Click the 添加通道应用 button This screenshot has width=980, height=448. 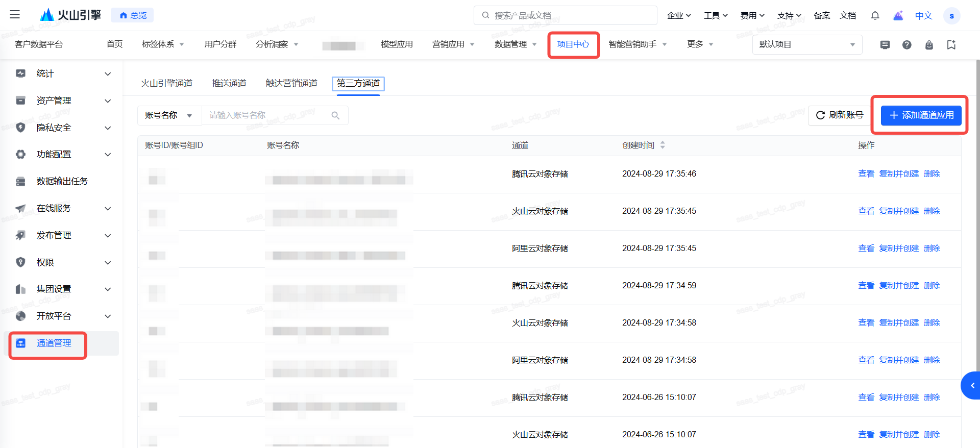pyautogui.click(x=921, y=115)
